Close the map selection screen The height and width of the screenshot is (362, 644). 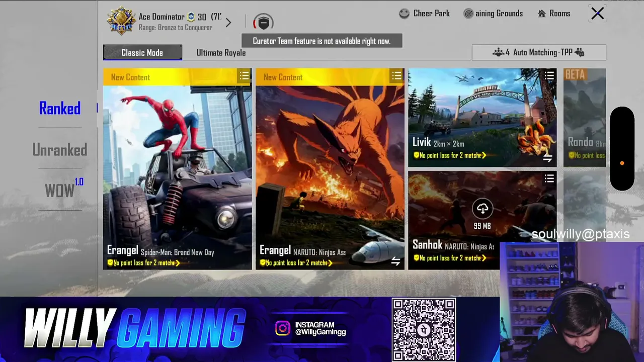[597, 14]
